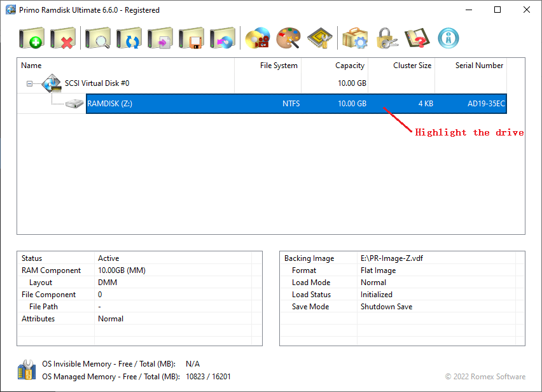Click the load image disc icon
The width and height of the screenshot is (542, 392).
click(x=222, y=38)
